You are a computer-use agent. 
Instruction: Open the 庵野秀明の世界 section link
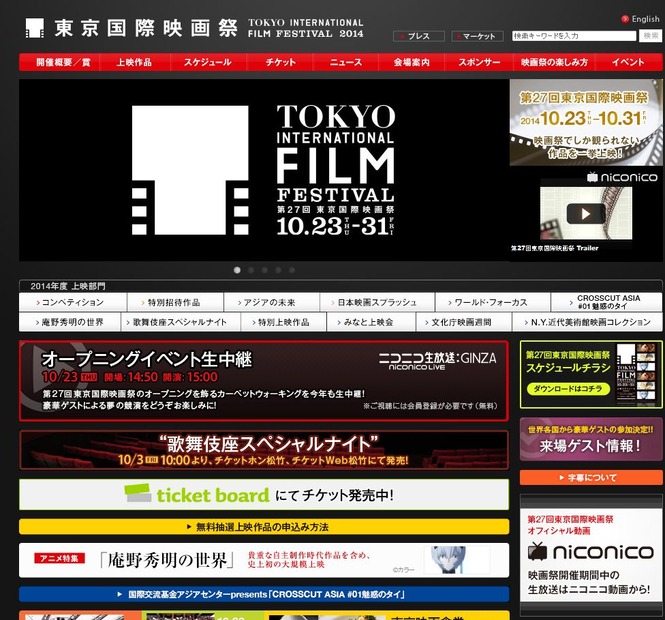70,322
